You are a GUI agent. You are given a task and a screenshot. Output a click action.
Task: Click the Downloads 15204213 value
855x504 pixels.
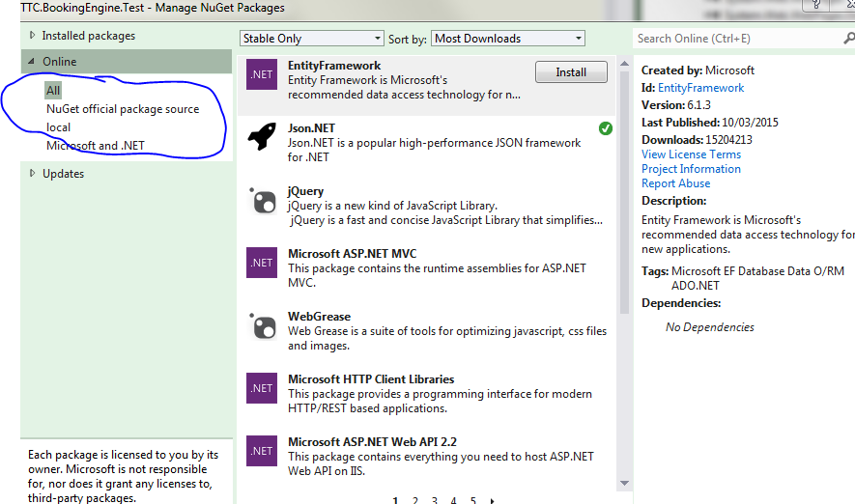pos(729,140)
